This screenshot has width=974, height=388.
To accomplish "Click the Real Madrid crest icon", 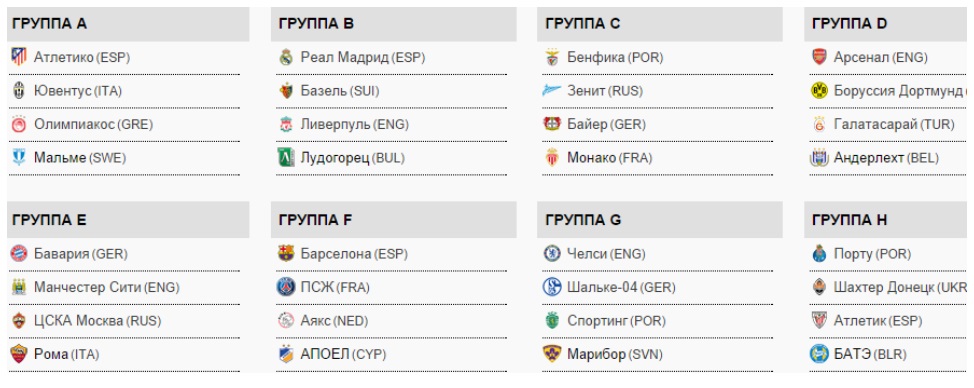I will click(286, 57).
